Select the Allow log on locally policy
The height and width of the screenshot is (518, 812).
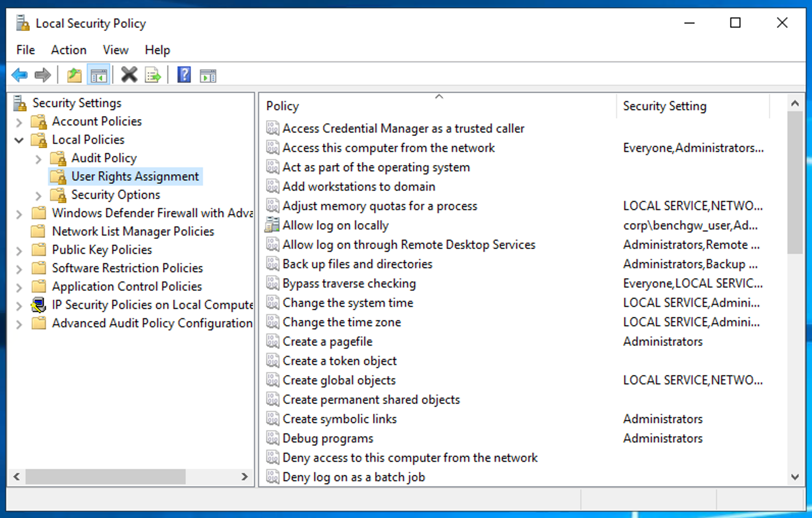[335, 225]
